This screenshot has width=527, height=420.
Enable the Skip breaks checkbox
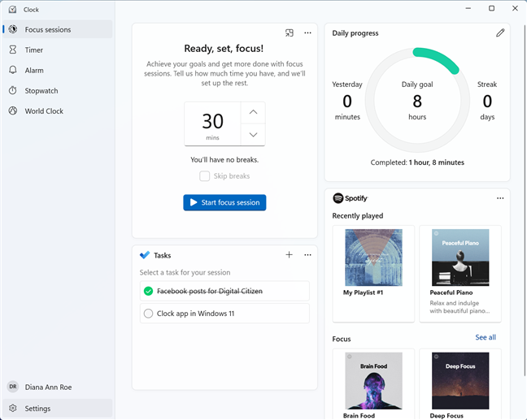205,176
